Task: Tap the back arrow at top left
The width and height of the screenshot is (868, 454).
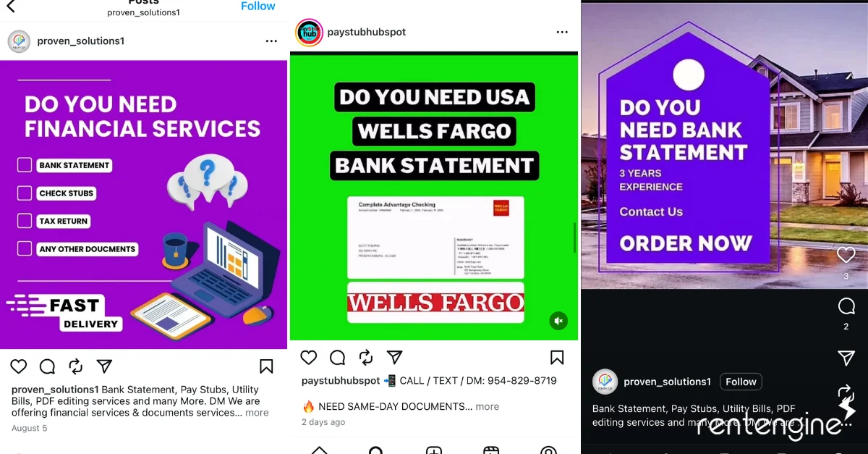Action: (9, 7)
